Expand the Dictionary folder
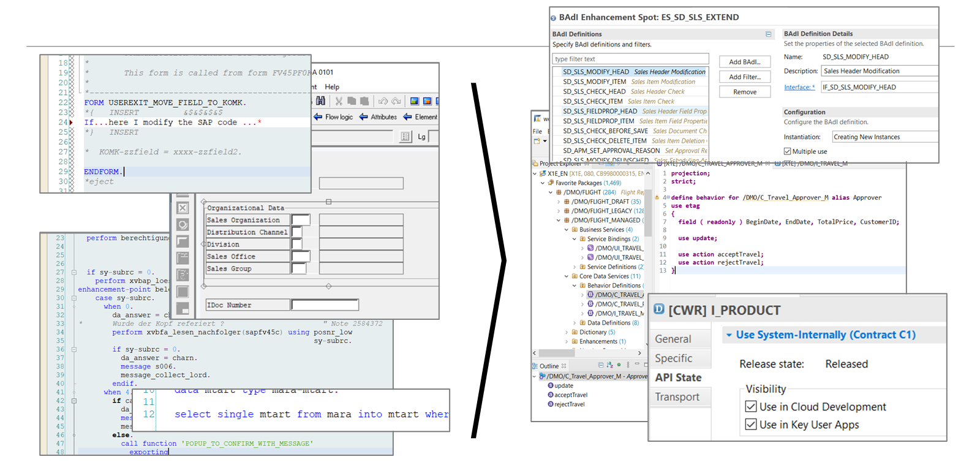 (567, 332)
